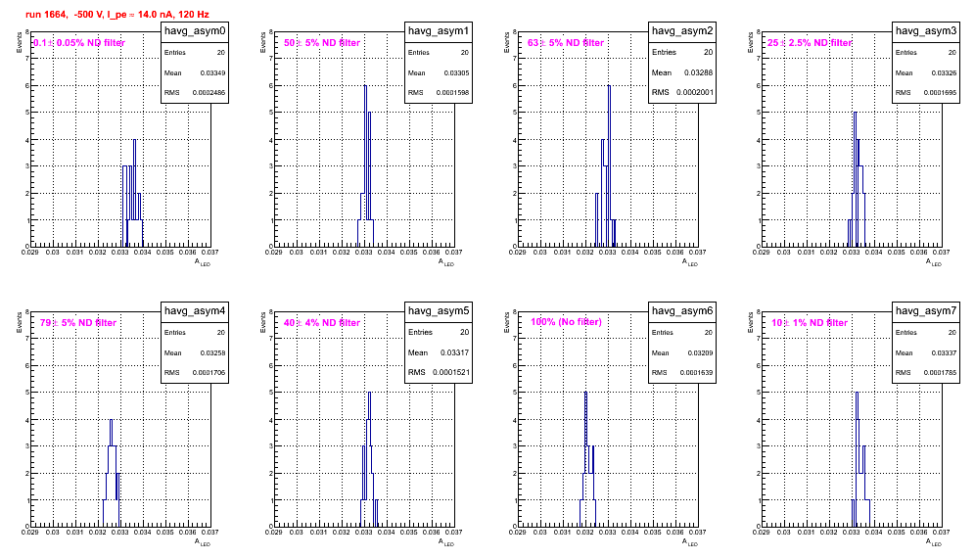This screenshot has height=560, width=975.
Task: Select the '63± 5% ND filter' label
Action: pyautogui.click(x=566, y=43)
